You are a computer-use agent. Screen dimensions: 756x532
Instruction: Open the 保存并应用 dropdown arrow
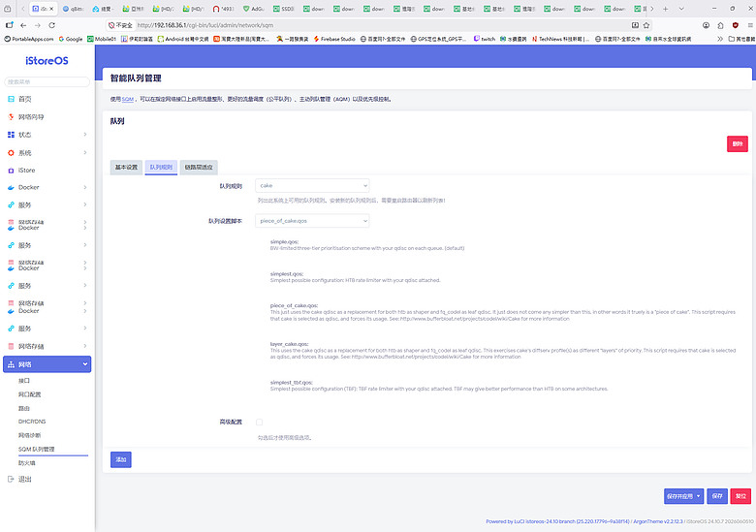[698, 496]
